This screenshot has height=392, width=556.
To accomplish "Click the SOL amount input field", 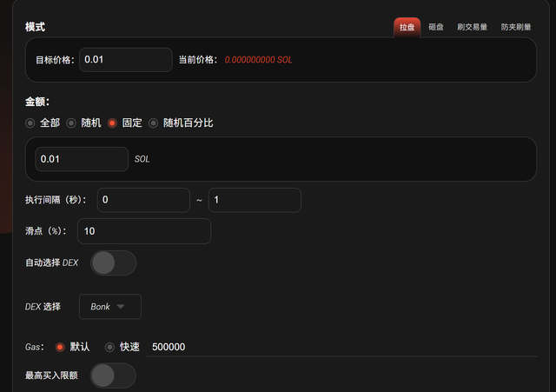I will tap(82, 159).
